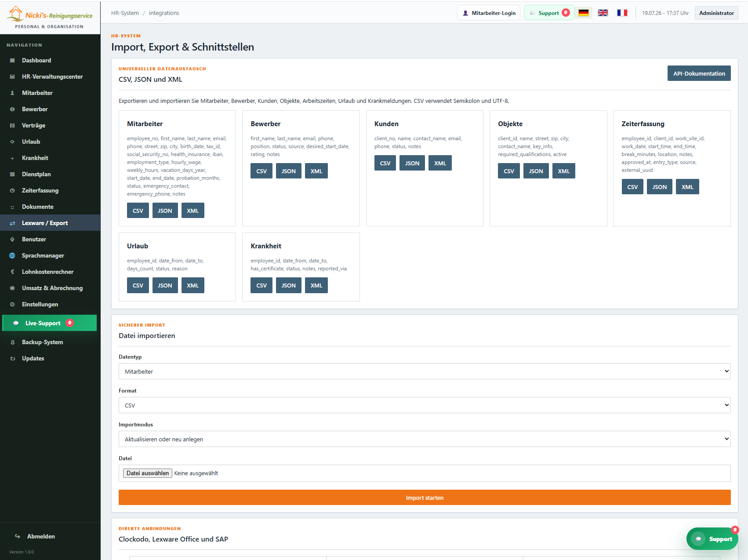Click the Urlaub sidebar icon
The width and height of the screenshot is (748, 560).
pyautogui.click(x=12, y=142)
